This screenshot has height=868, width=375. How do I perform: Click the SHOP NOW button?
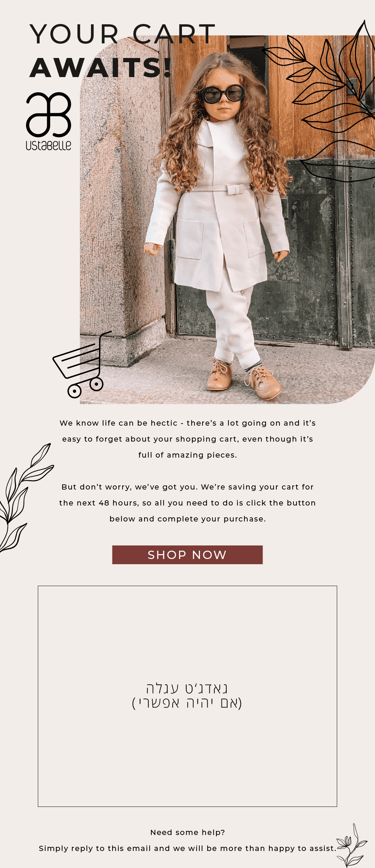[x=187, y=555]
